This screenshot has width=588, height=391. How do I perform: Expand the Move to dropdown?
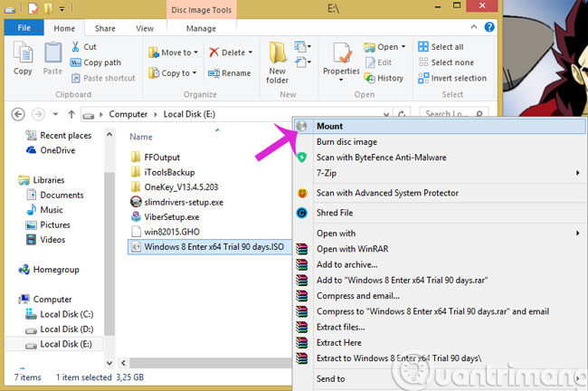coord(195,52)
